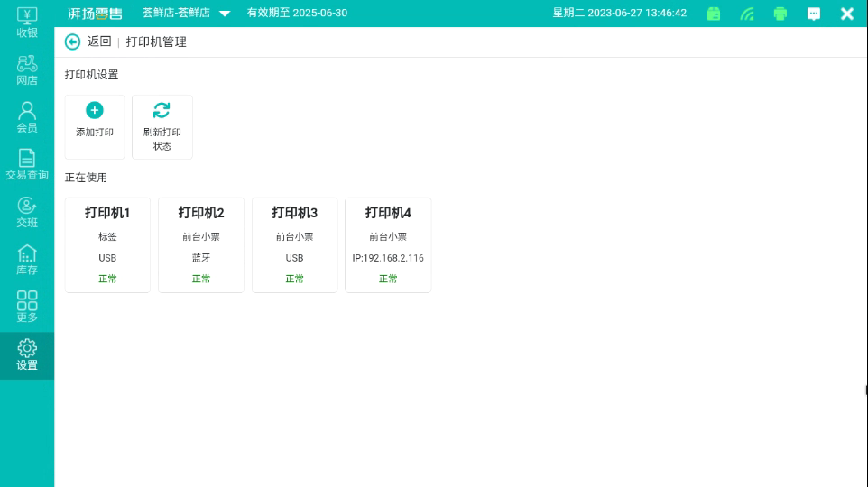Click the green box icon in top bar

pyautogui.click(x=714, y=14)
